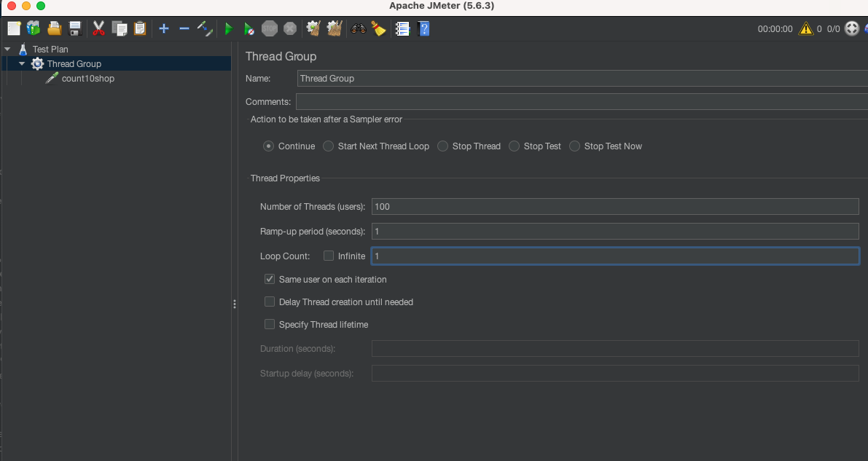Check Specify Thread lifetime option
868x461 pixels.
(270, 324)
